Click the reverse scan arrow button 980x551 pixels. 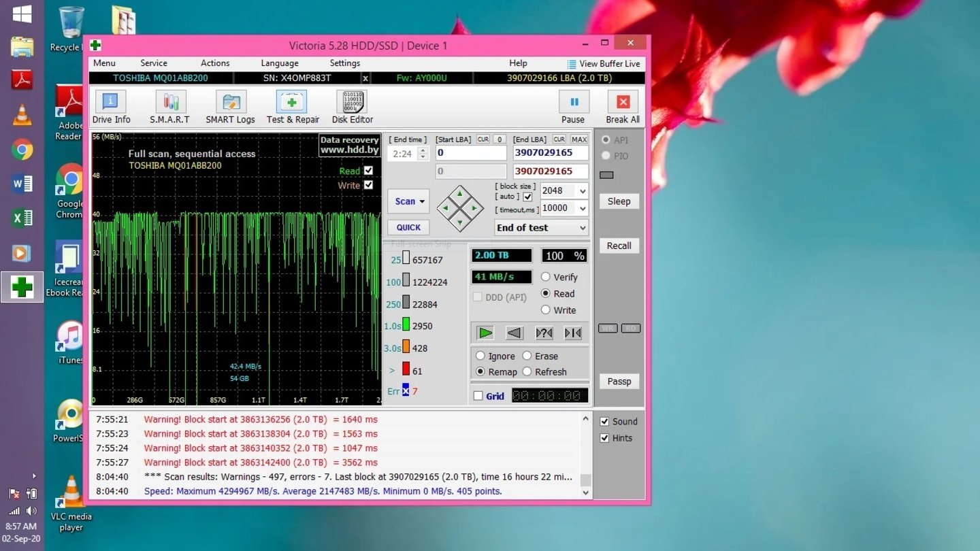514,333
